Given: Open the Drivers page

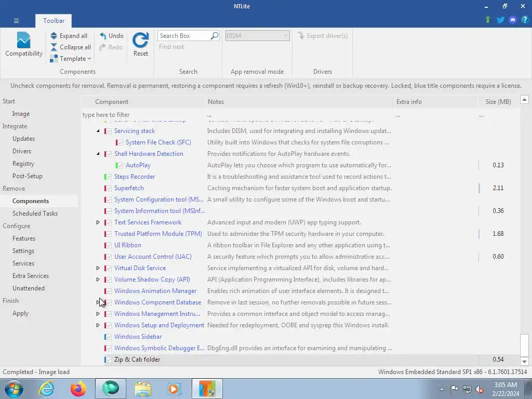Looking at the screenshot, I should click(x=22, y=151).
